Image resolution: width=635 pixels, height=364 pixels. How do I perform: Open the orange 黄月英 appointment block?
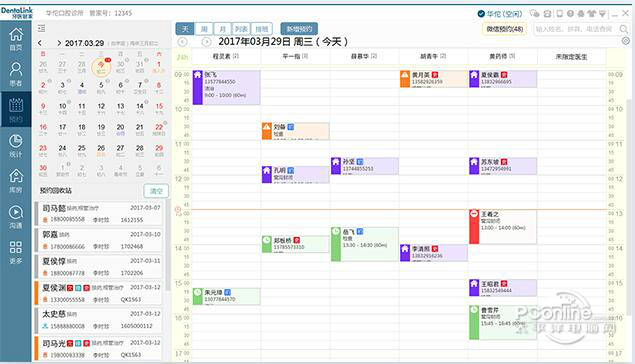(434, 79)
